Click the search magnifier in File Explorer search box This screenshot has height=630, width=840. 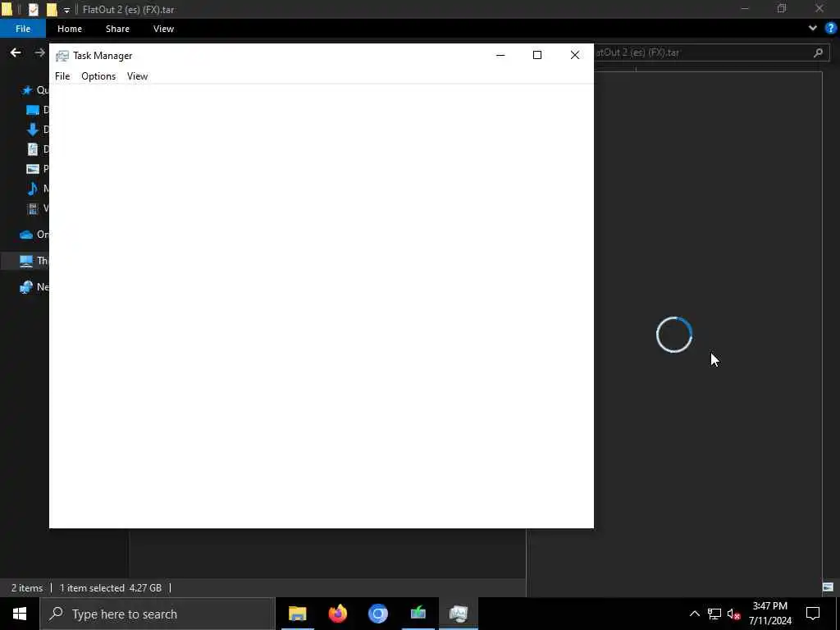click(x=818, y=52)
